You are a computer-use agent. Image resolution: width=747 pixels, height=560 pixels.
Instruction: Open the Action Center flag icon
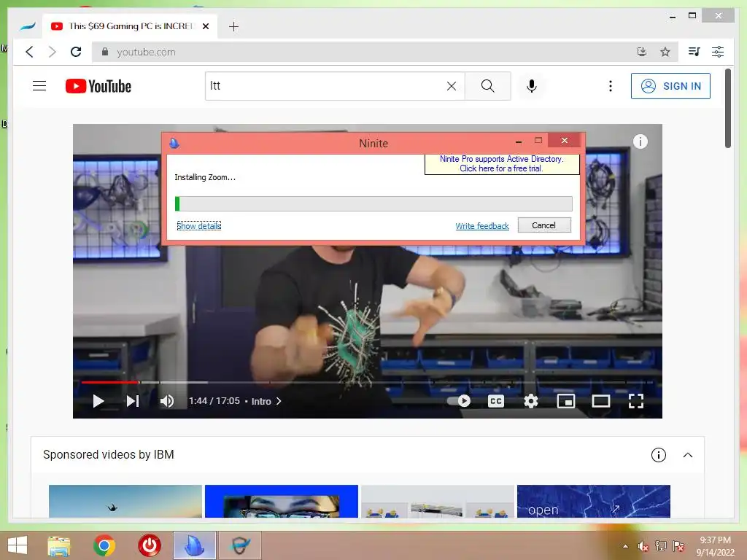678,546
